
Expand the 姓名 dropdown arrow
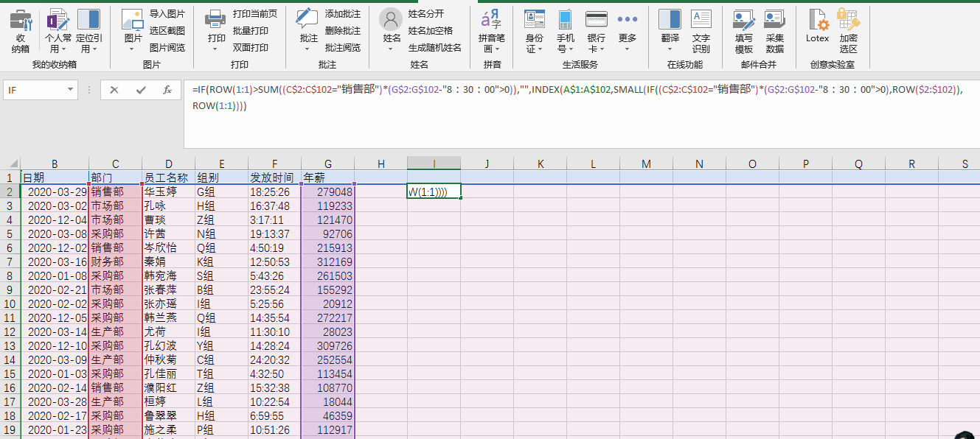pos(392,50)
